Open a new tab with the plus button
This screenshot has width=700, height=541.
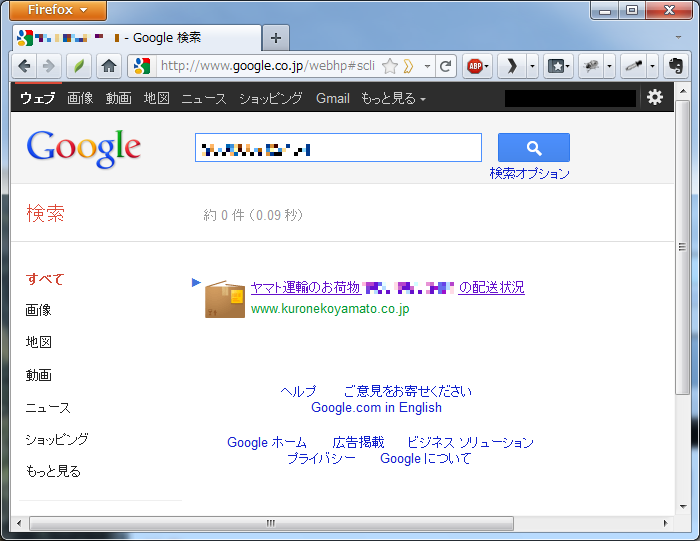tap(276, 38)
